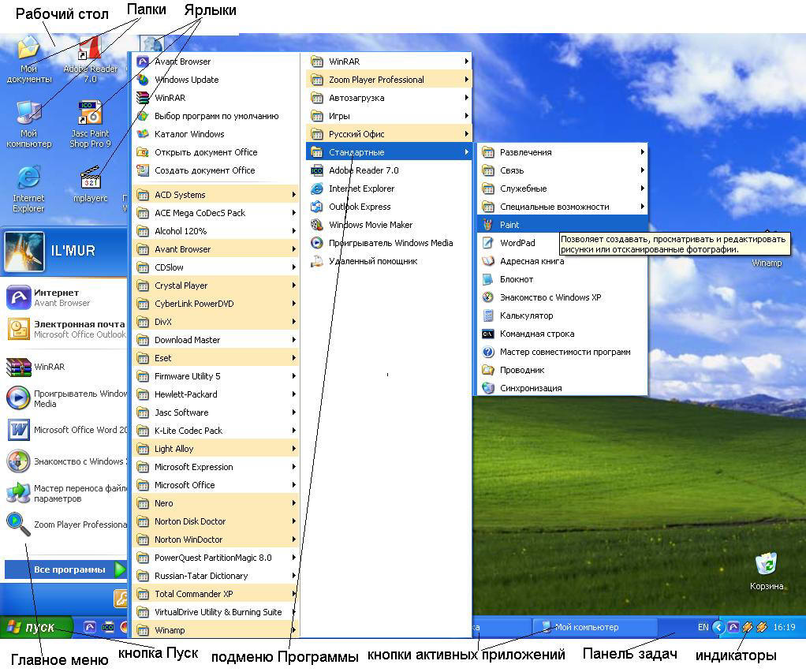
Task: Click the Adobe Reader 7.0 icon in submenu
Action: click(x=317, y=170)
